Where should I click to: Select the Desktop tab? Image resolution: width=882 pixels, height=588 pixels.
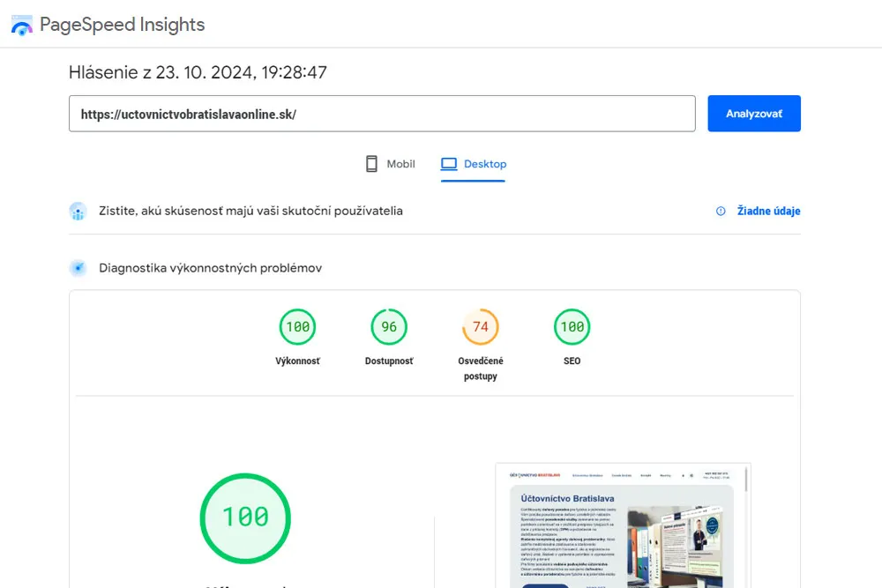tap(473, 164)
